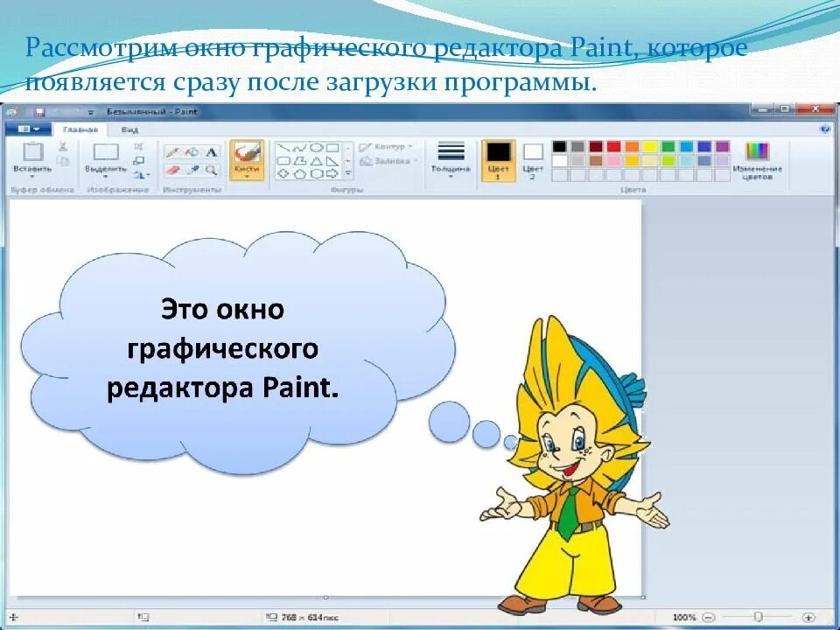Expand the shapes gallery More arrow

(x=347, y=173)
